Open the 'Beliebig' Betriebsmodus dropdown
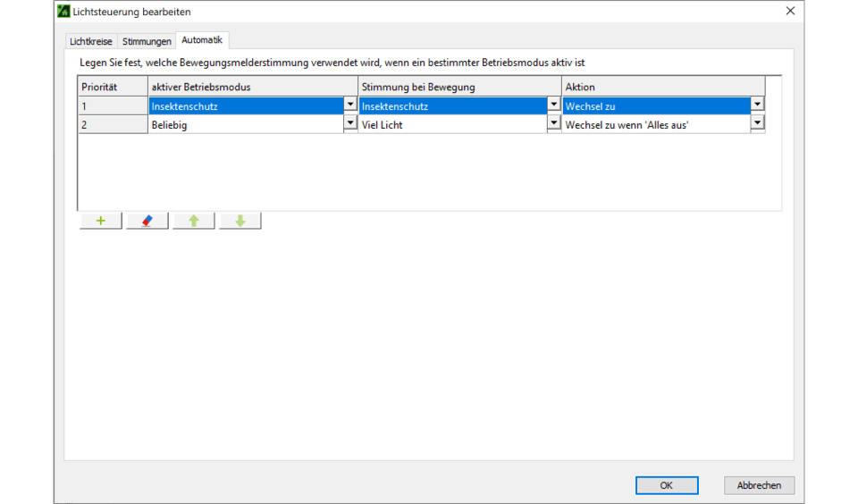This screenshot has width=858, height=504. 350,124
